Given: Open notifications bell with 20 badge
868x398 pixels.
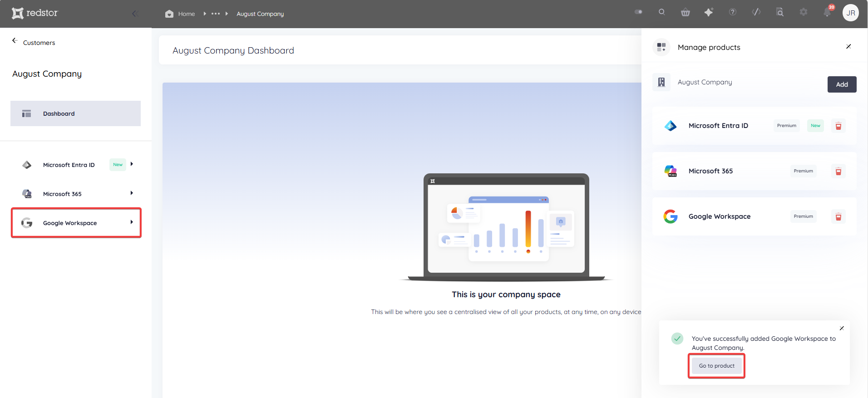Looking at the screenshot, I should tap(828, 12).
